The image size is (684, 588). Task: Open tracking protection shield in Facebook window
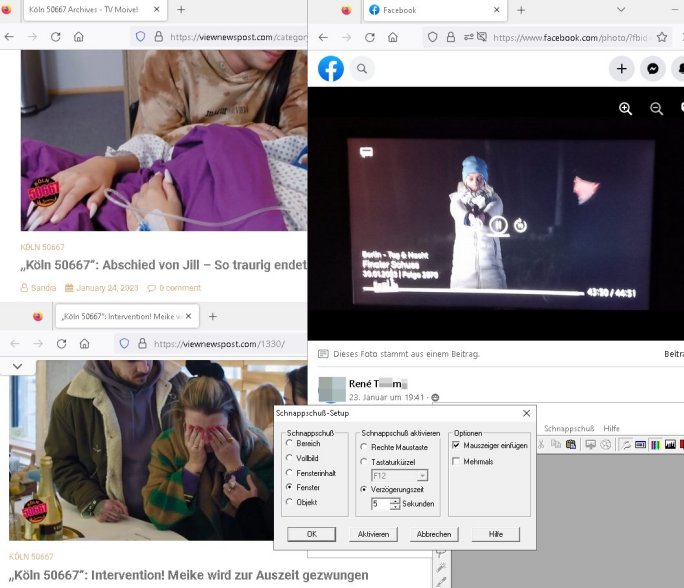(432, 38)
